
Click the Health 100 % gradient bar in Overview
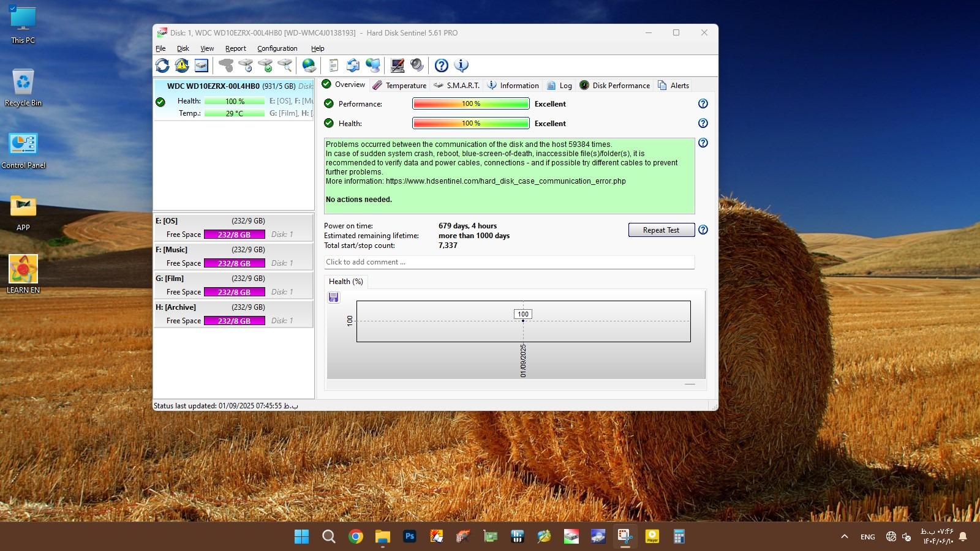tap(471, 123)
